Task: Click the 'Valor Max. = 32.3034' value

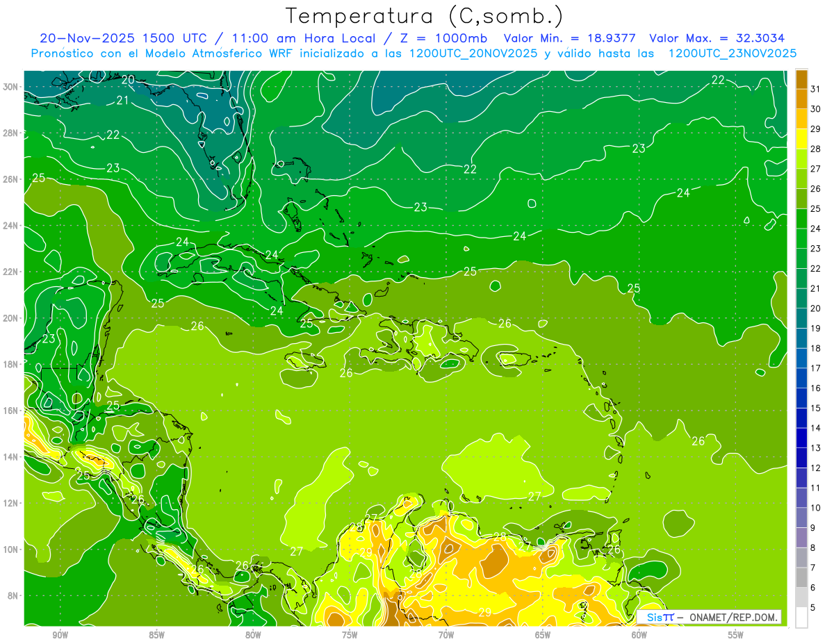Action: click(x=717, y=38)
